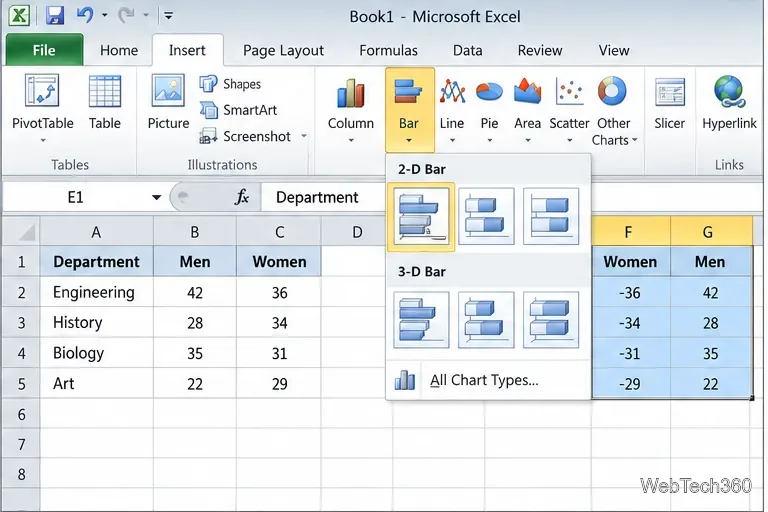Choose the 3-D 100% Stacked Bar chart
Viewport: 768px width, 512px height.
[551, 320]
